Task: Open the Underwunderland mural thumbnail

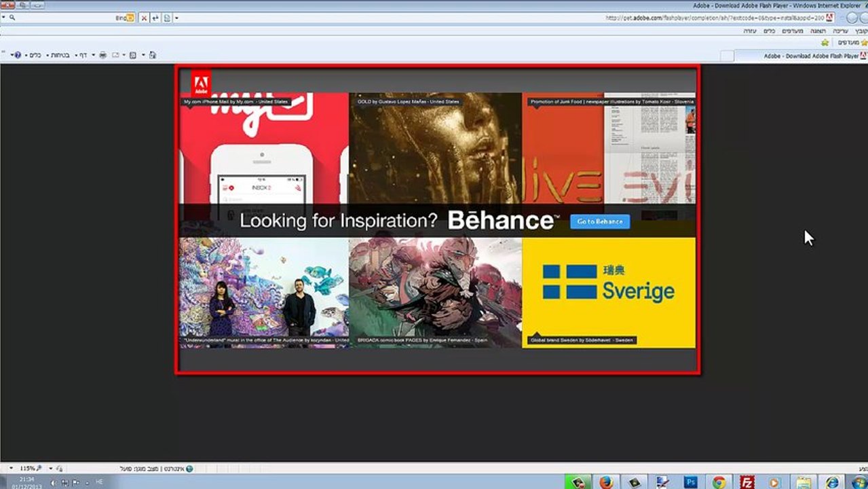Action: pos(264,292)
